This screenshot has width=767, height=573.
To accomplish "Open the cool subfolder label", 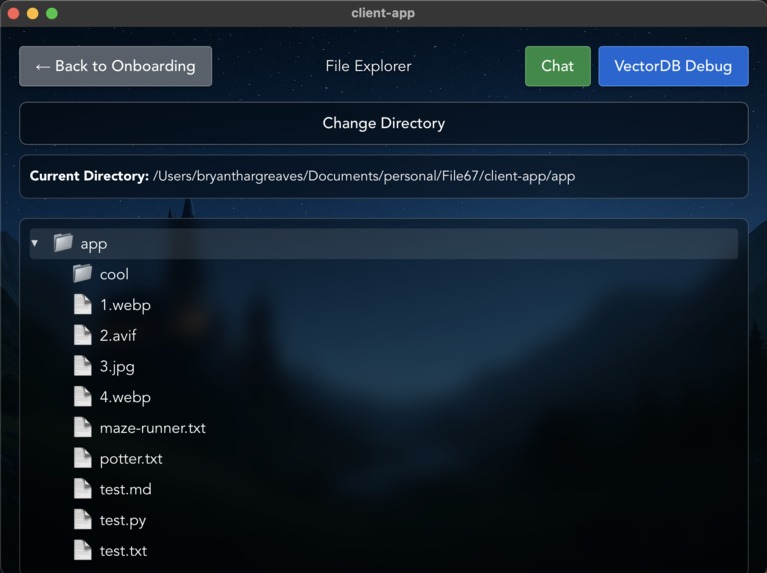I will tap(114, 274).
